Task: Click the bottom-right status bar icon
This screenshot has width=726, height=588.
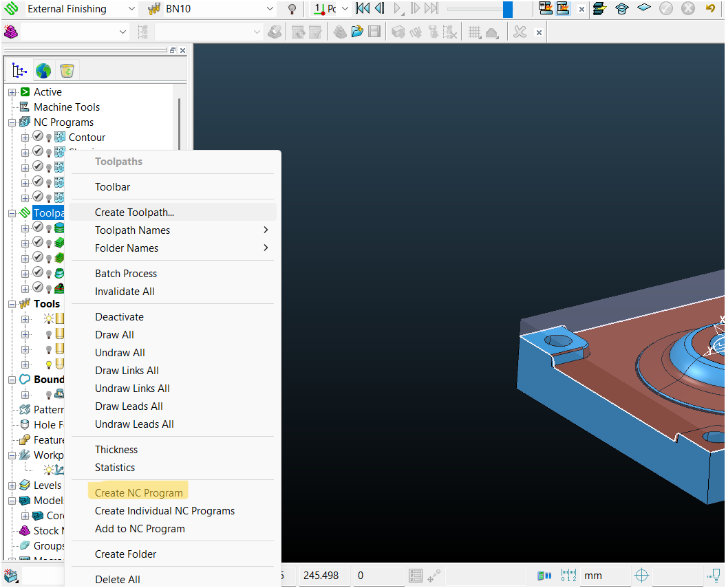Action: click(x=714, y=576)
